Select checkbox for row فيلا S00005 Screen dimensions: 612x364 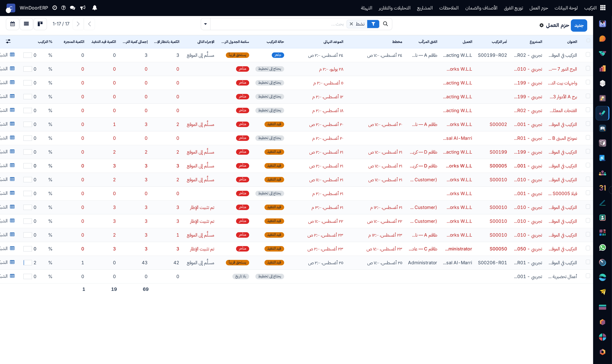[588, 193]
